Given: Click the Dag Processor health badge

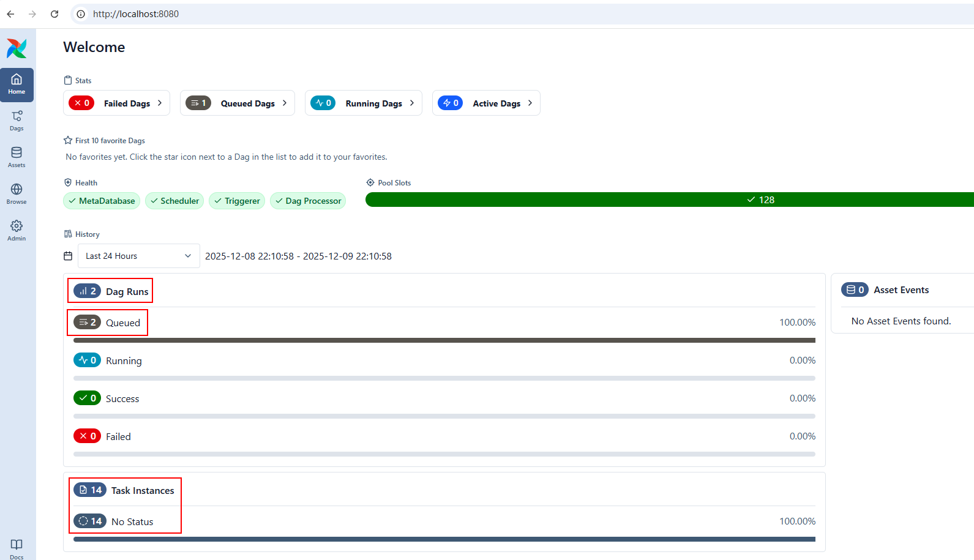Looking at the screenshot, I should tap(308, 201).
